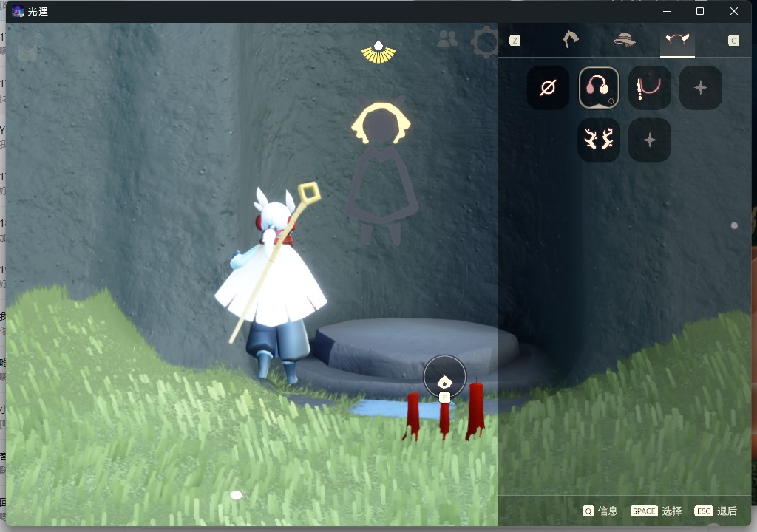Close the 光遇 window

point(734,11)
